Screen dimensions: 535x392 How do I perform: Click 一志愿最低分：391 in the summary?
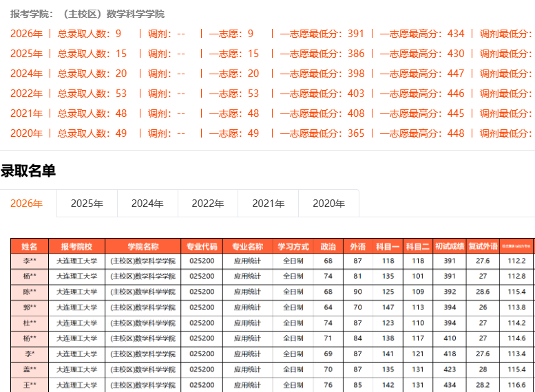(x=322, y=34)
